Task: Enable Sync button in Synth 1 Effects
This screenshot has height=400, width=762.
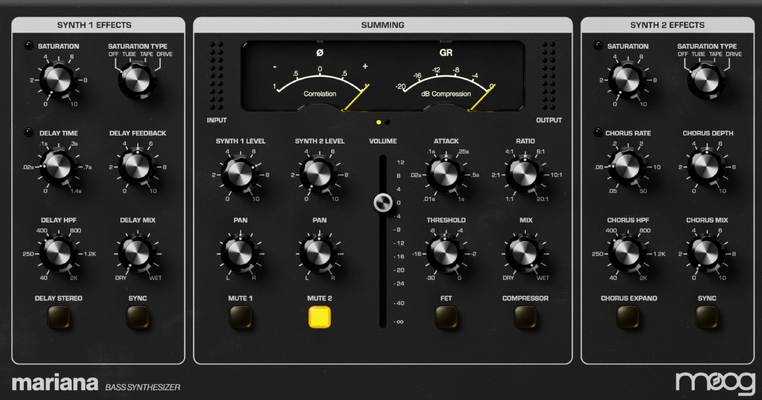Action: [138, 317]
